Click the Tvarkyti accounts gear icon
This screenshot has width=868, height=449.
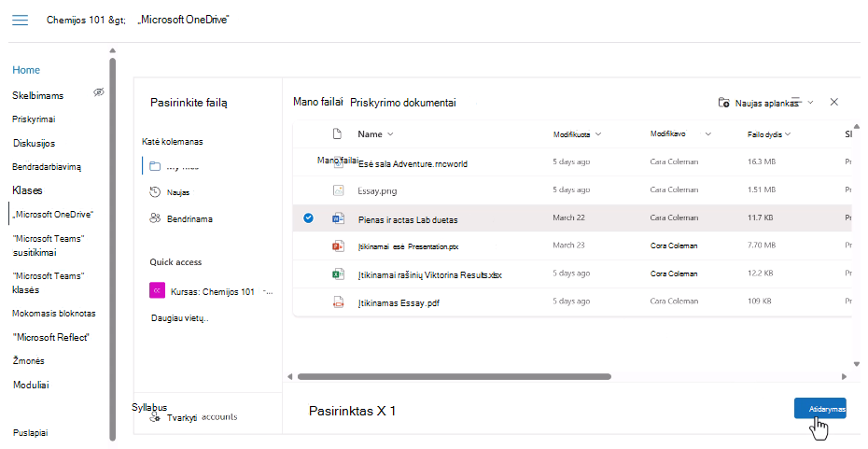155,418
